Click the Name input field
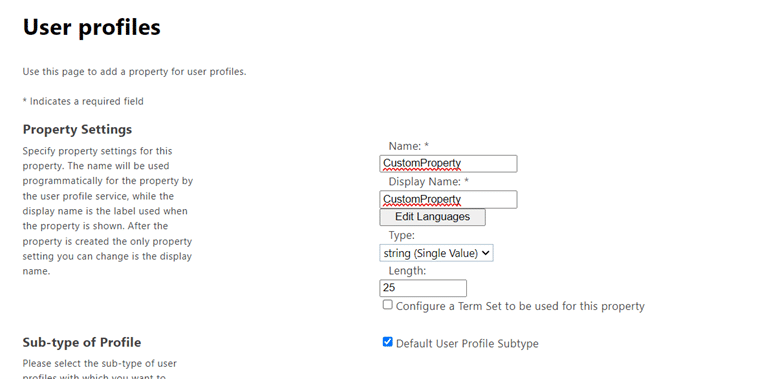This screenshot has width=765, height=379. pos(448,163)
